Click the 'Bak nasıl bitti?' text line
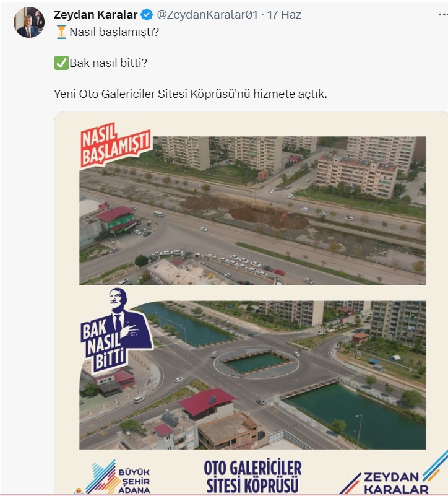The width and height of the screenshot is (448, 496). 108,63
